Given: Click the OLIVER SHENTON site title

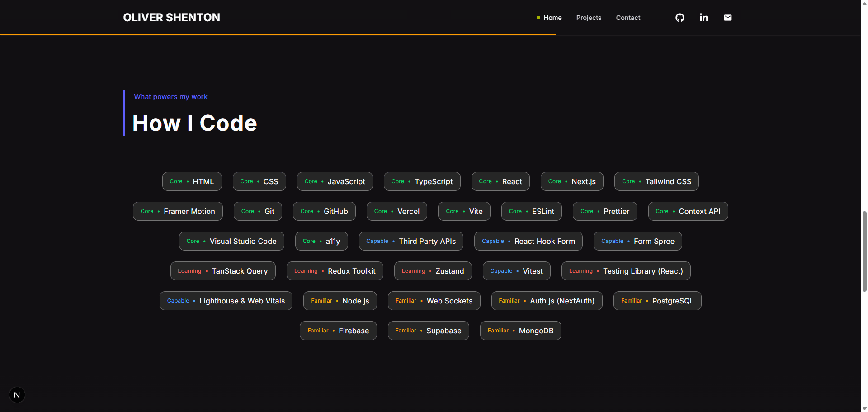Looking at the screenshot, I should point(172,18).
